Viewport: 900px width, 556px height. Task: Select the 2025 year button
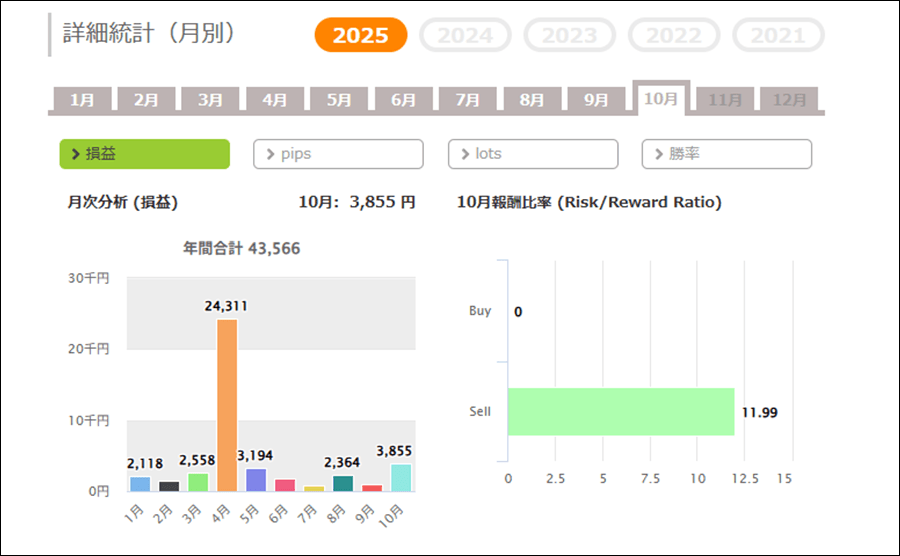[360, 35]
